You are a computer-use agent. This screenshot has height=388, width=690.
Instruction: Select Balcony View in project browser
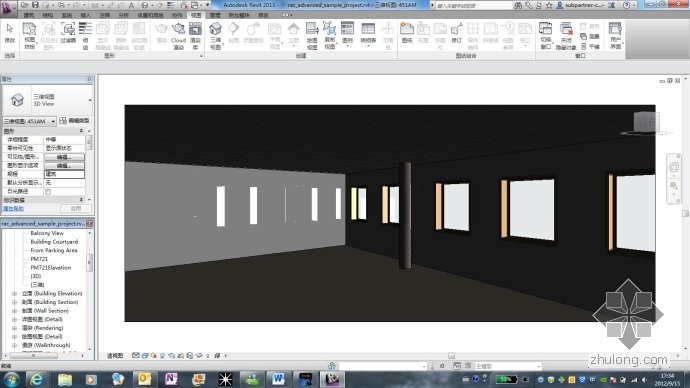click(47, 233)
